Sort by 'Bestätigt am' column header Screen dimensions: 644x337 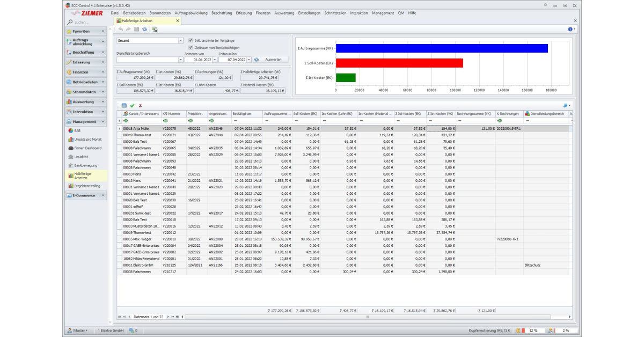tap(246, 114)
